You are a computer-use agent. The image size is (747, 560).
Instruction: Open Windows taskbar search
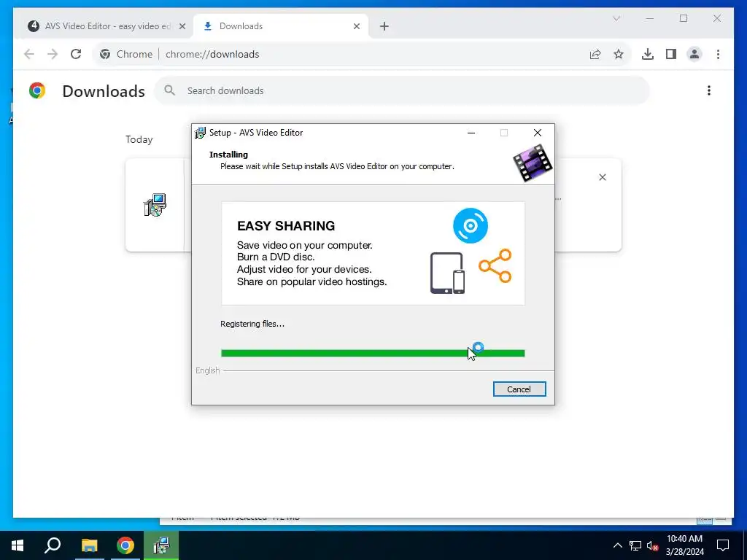click(53, 545)
